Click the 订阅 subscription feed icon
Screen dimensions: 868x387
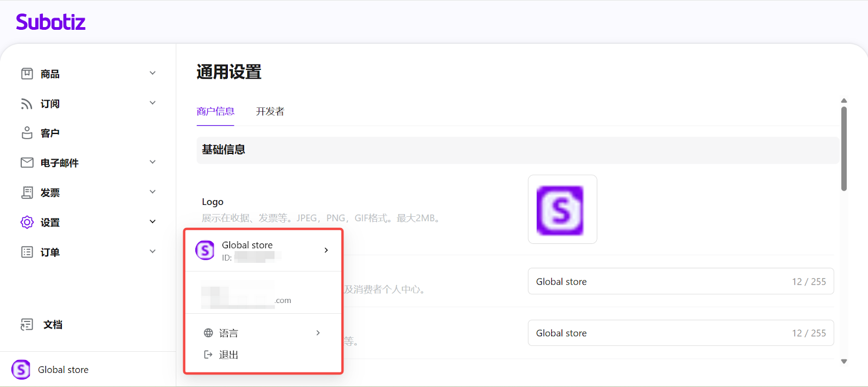point(27,104)
